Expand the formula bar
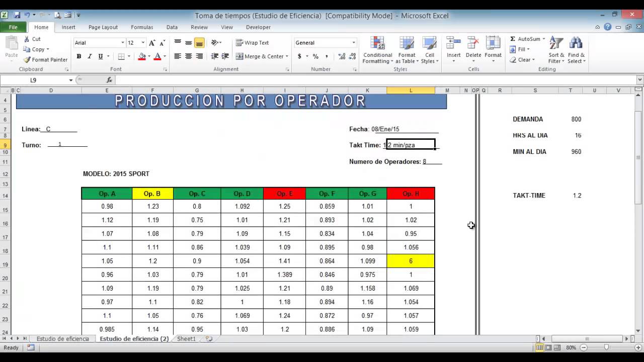The height and width of the screenshot is (362, 644). 640,80
